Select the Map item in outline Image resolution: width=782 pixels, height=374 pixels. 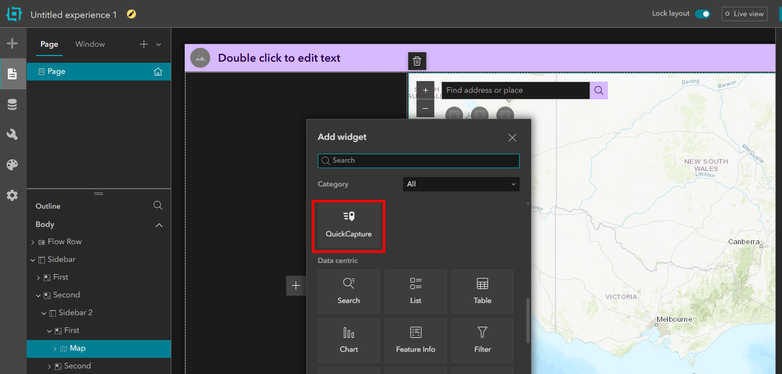click(99, 349)
